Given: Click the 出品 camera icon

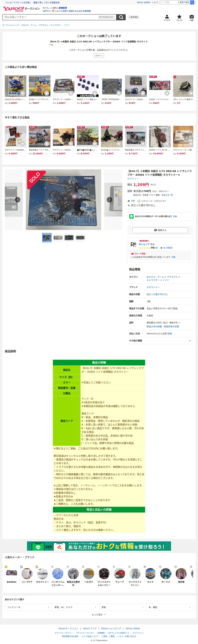Looking at the screenshot, I should tap(192, 18).
